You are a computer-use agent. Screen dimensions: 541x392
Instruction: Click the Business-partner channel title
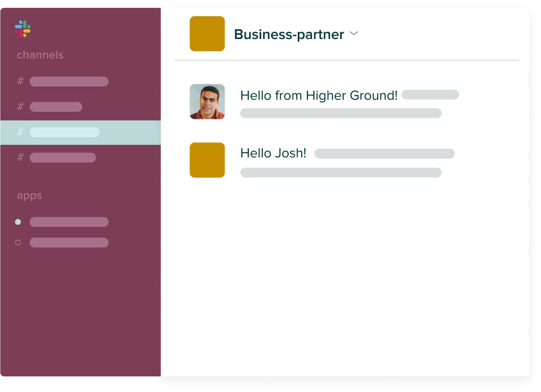289,35
